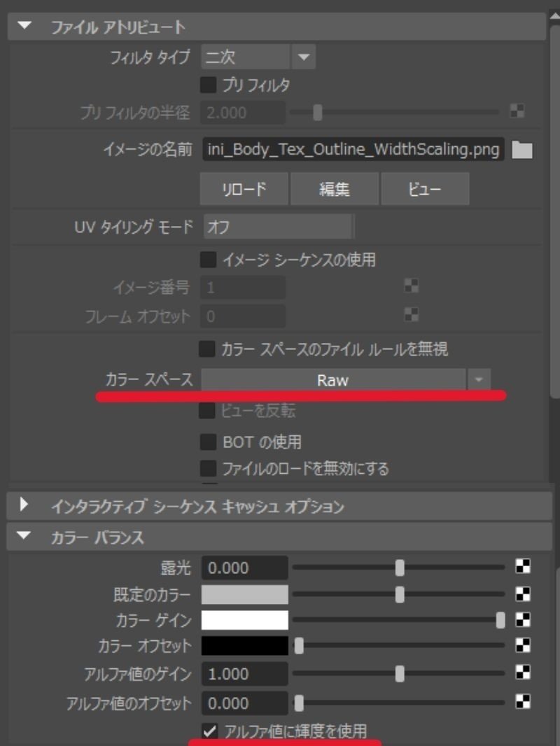This screenshot has width=560, height=746.
Task: Click UV タイリング モード label
Action: pyautogui.click(x=134, y=227)
